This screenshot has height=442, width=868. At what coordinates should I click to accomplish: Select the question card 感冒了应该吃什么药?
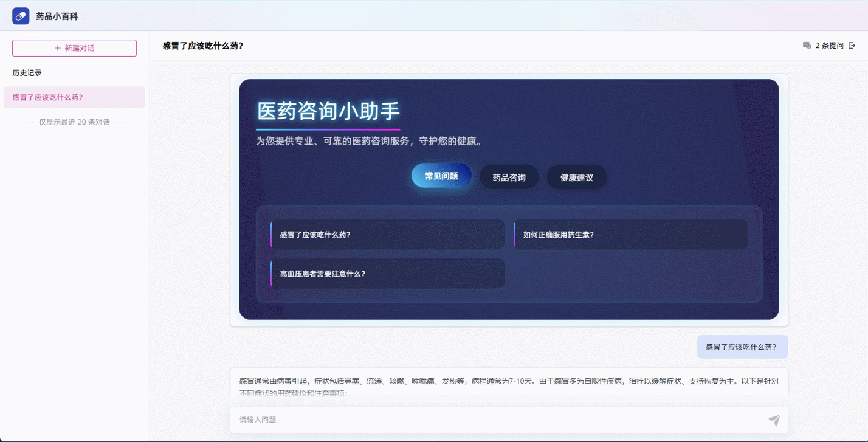point(387,235)
